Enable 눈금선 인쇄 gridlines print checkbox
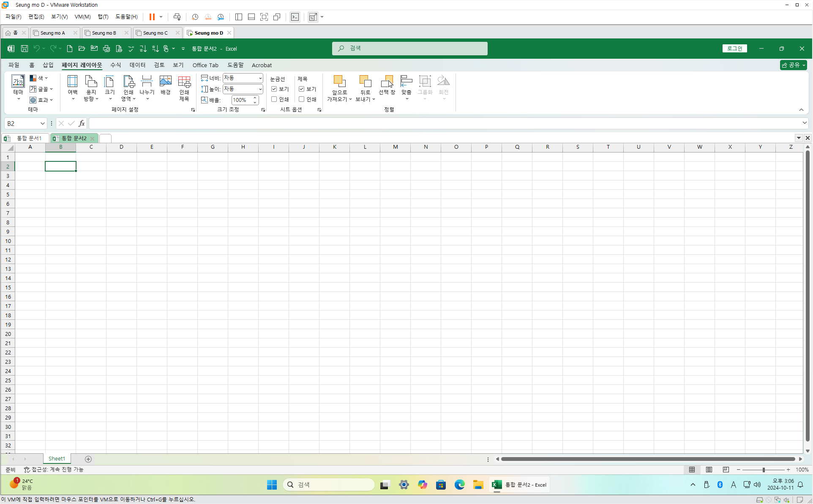813x504 pixels. (x=274, y=99)
